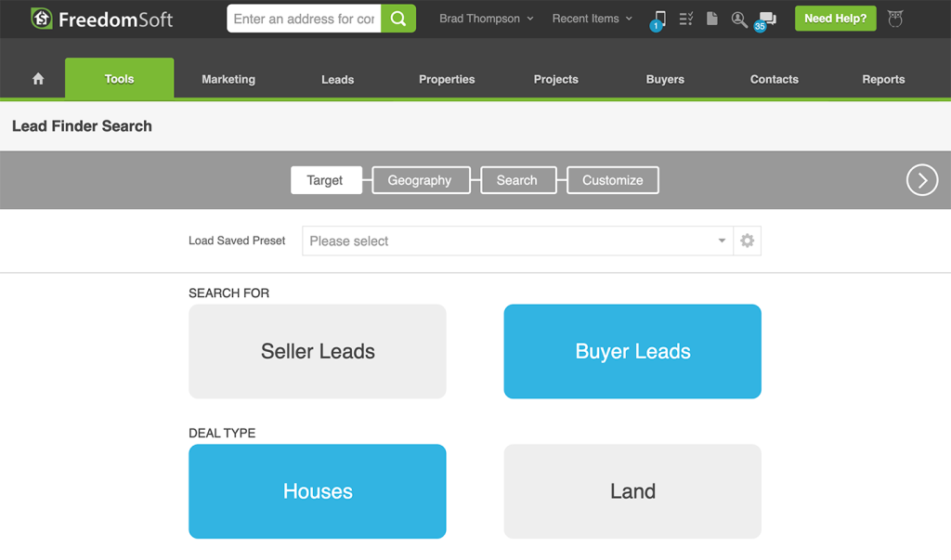
Task: Go to the home icon tab
Action: click(38, 79)
